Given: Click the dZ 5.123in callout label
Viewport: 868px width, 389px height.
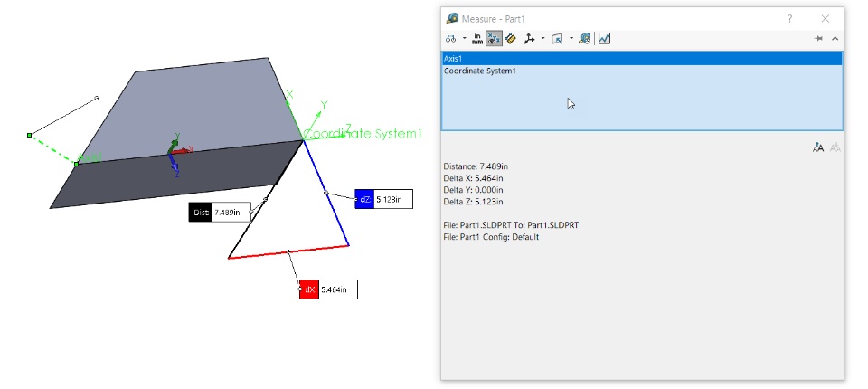Looking at the screenshot, I should pyautogui.click(x=383, y=200).
